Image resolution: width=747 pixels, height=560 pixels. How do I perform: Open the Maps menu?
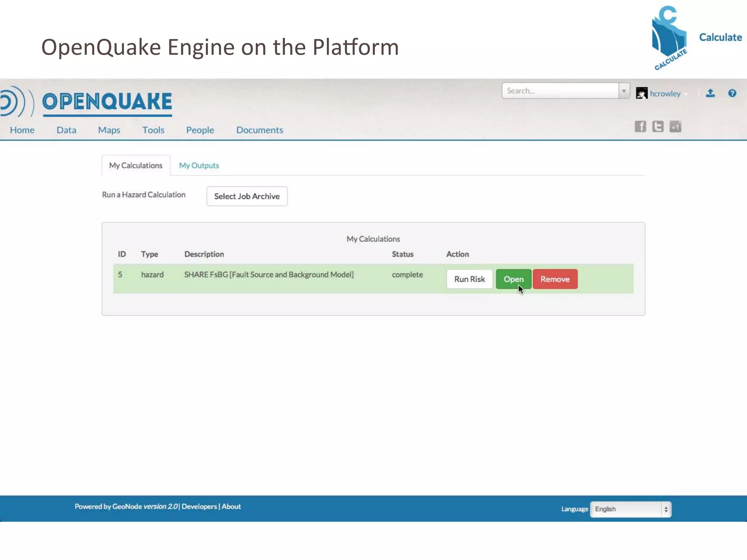(x=109, y=130)
